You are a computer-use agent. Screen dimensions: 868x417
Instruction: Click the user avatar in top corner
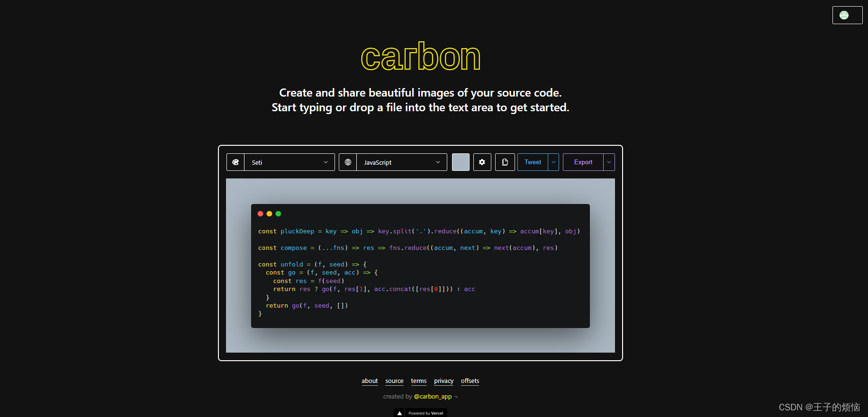click(x=844, y=15)
